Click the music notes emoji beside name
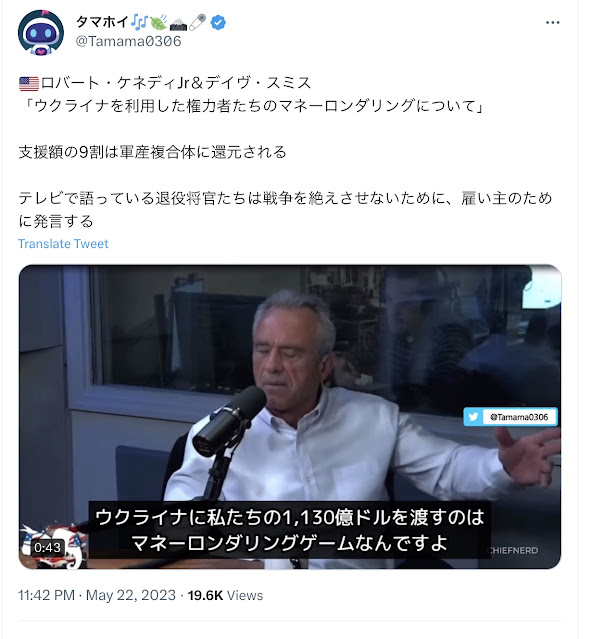Viewport: 602px width, 639px height. [x=139, y=22]
